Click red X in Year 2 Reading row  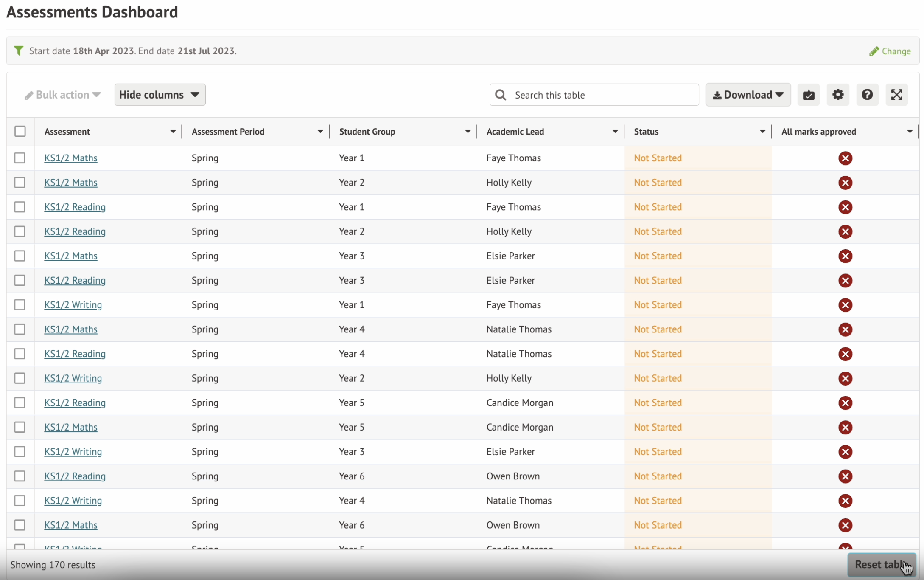click(845, 231)
